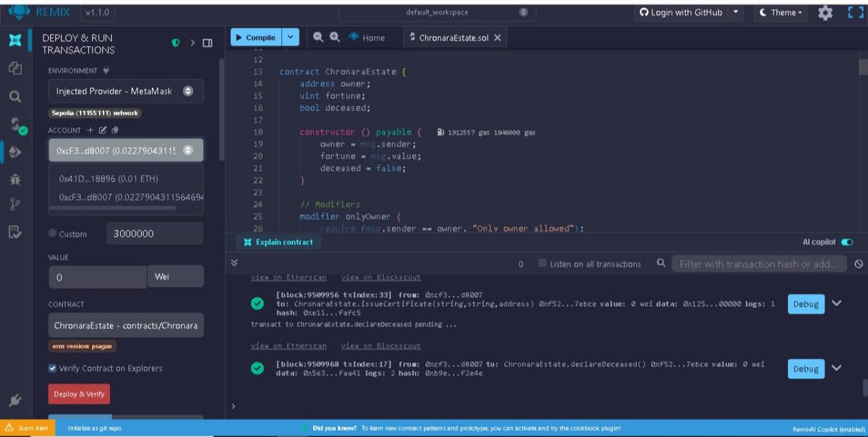
Task: Open the Search in files sidebar icon
Action: (x=15, y=96)
